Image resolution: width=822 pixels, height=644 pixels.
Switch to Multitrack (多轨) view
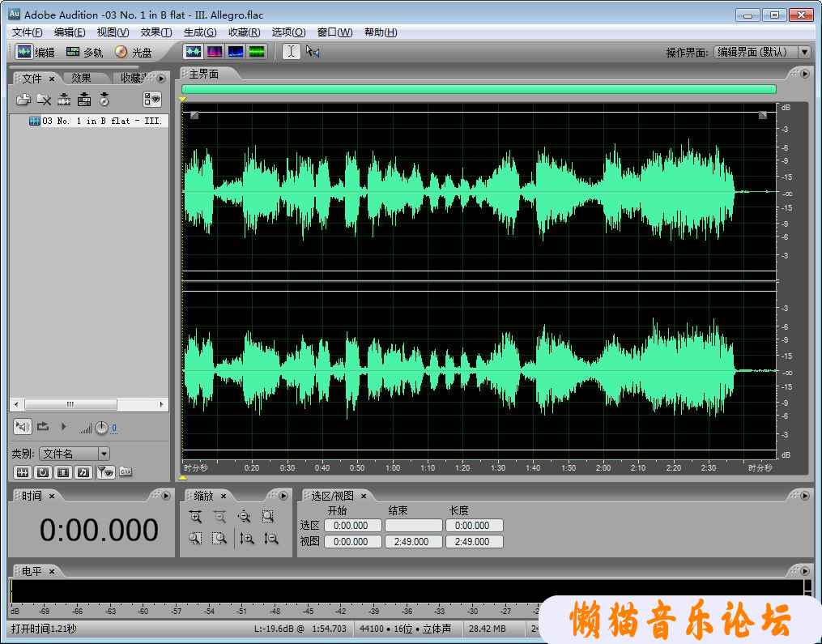(84, 52)
